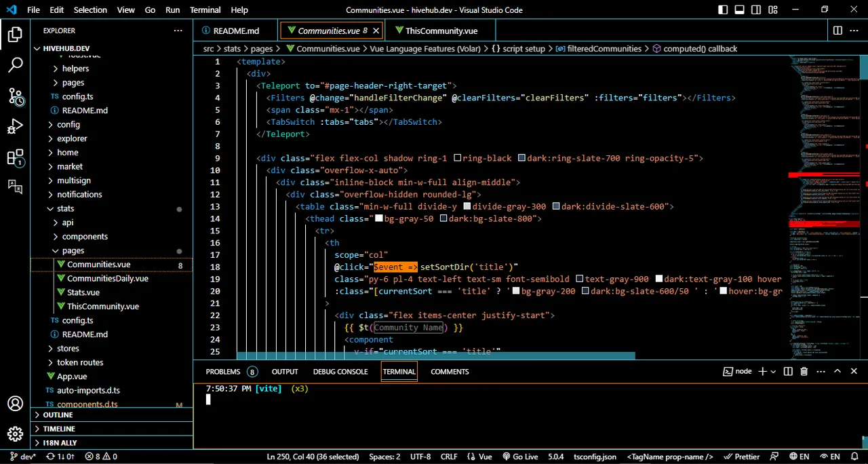Open App.vue in the explorer
The width and height of the screenshot is (868, 464).
coord(72,376)
